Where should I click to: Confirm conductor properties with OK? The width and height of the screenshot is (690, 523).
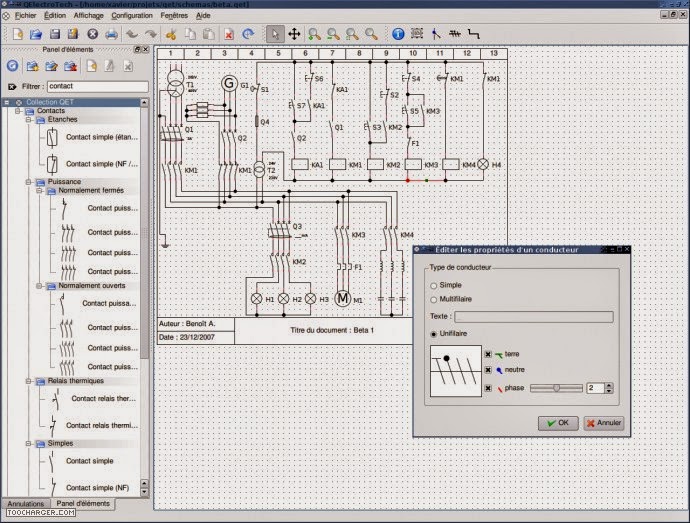coord(558,423)
